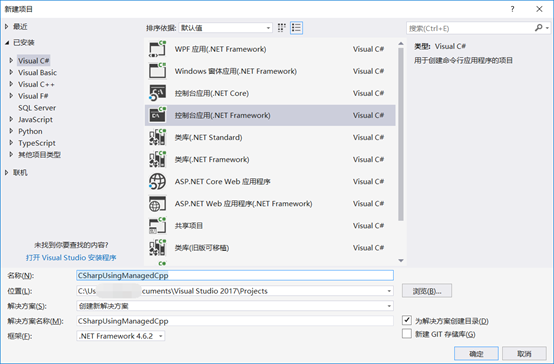
Task: Select 控制台应用(.NET Core) template text
Action: pyautogui.click(x=212, y=93)
